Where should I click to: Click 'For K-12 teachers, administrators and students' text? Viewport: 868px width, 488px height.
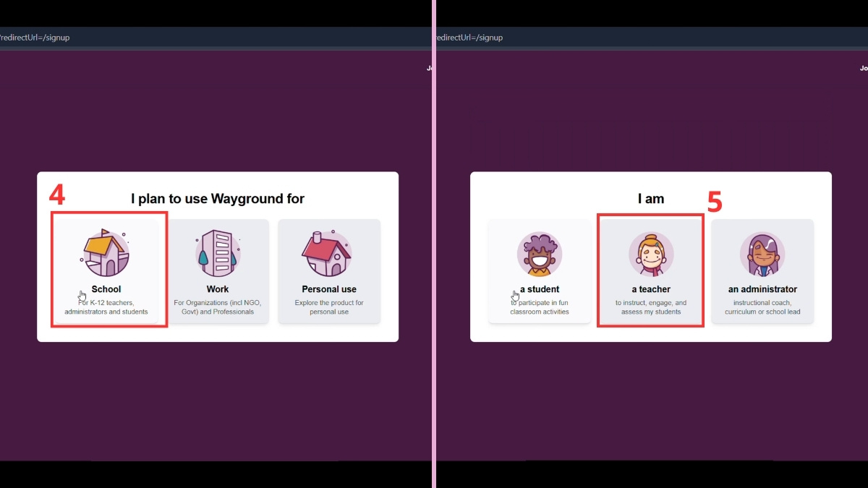106,307
